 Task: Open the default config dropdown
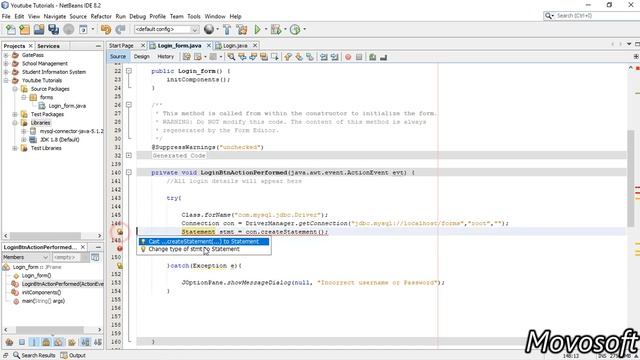(x=167, y=29)
